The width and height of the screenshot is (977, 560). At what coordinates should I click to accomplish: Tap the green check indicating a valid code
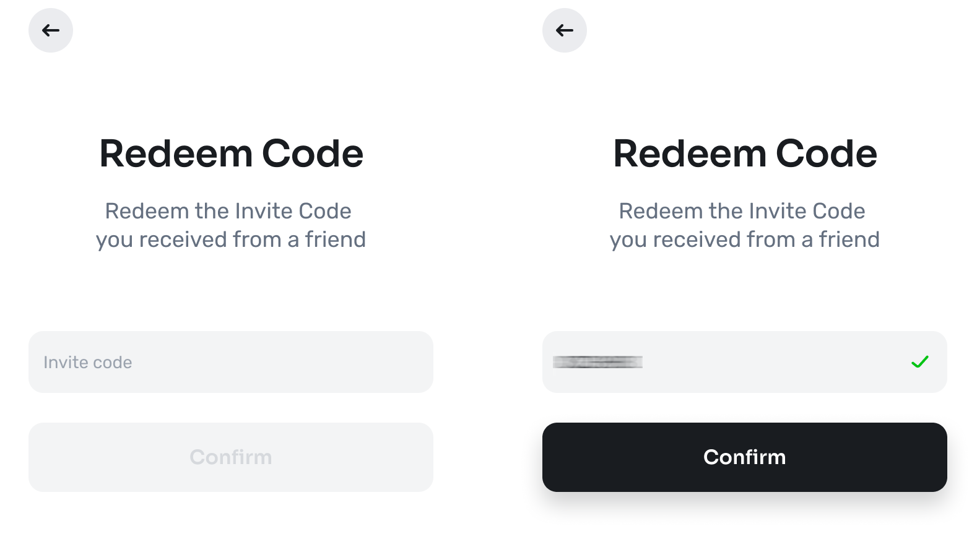coord(921,362)
